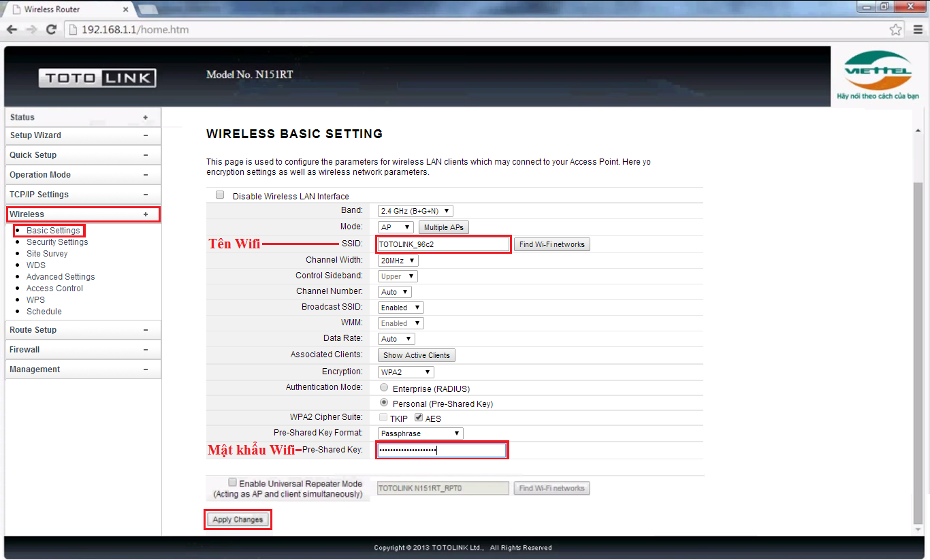Image resolution: width=930 pixels, height=560 pixels.
Task: Open the WDS page
Action: (36, 265)
